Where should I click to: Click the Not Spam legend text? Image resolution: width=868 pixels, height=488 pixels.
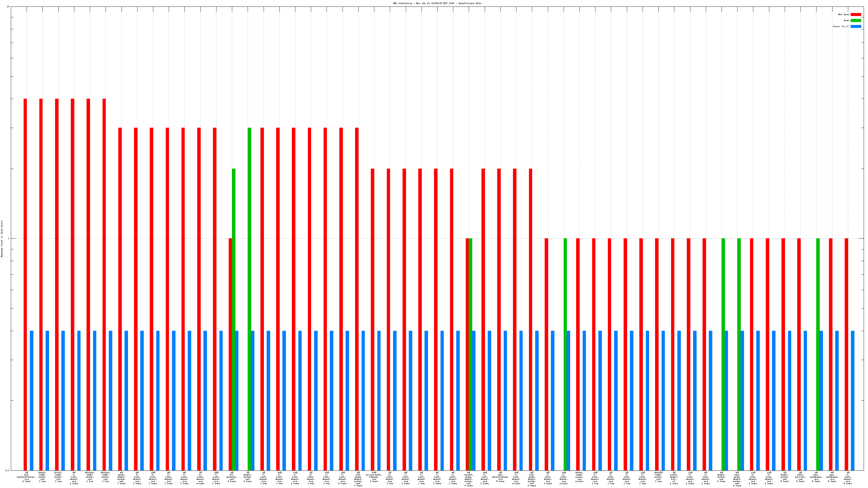(x=844, y=14)
